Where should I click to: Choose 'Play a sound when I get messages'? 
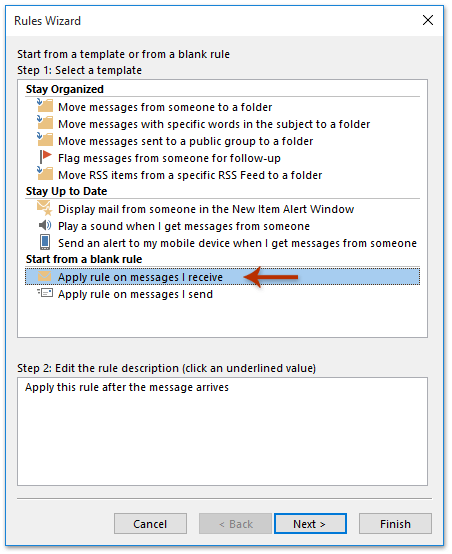coord(184,226)
